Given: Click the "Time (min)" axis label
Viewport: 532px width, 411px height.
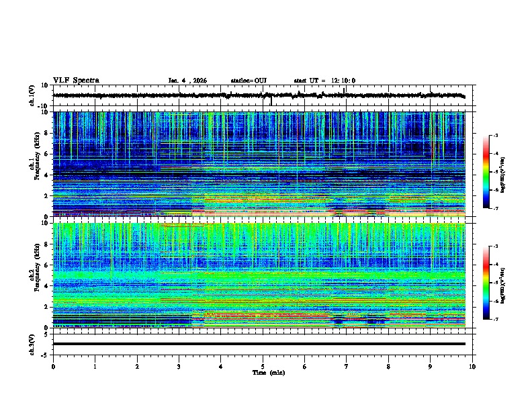Looking at the screenshot, I should 269,373.
